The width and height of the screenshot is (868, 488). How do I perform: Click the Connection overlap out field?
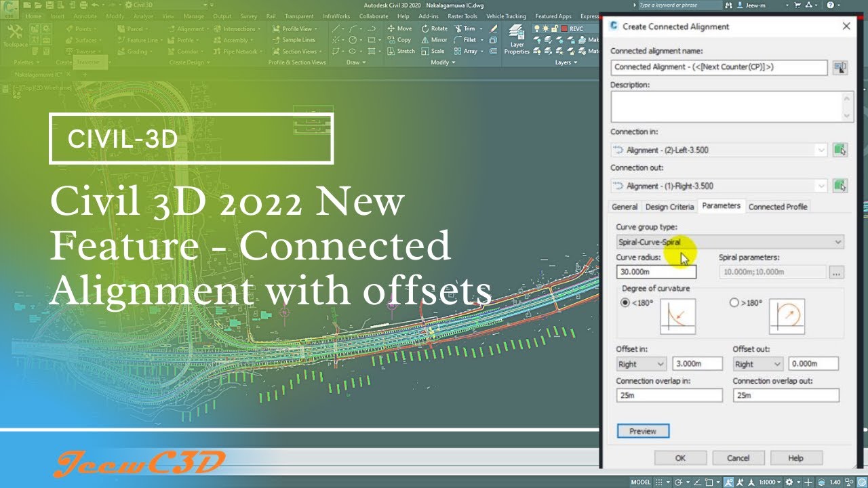786,395
